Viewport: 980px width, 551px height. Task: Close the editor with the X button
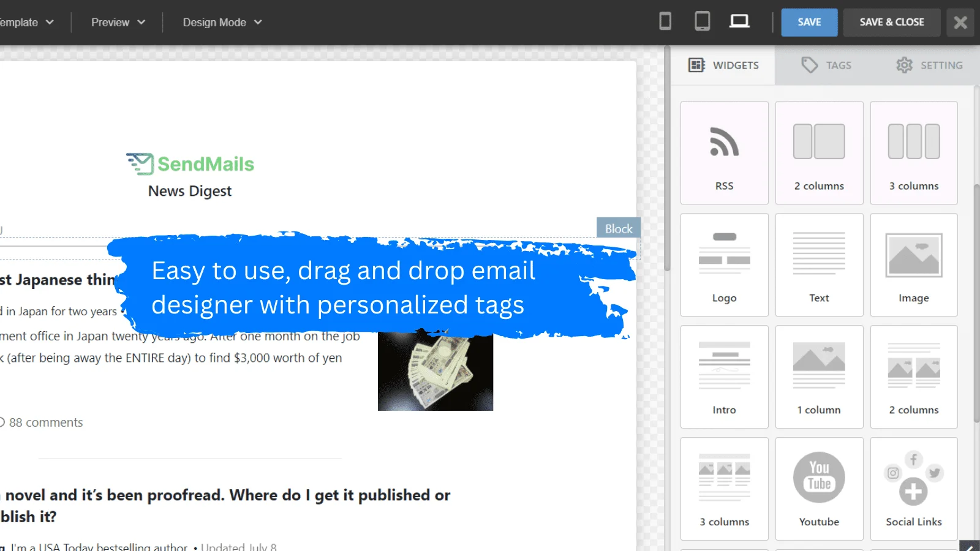[960, 23]
